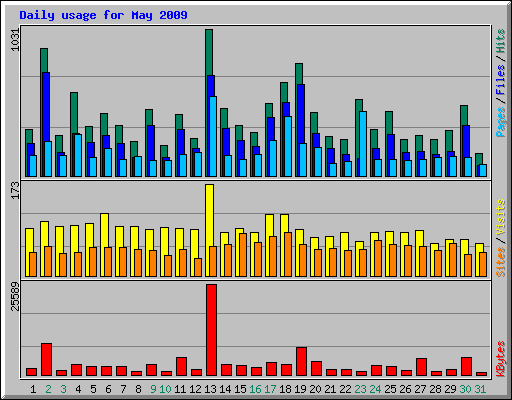The width and height of the screenshot is (512, 400).
Task: Click the 173 y-axis label
Action: tap(15, 190)
